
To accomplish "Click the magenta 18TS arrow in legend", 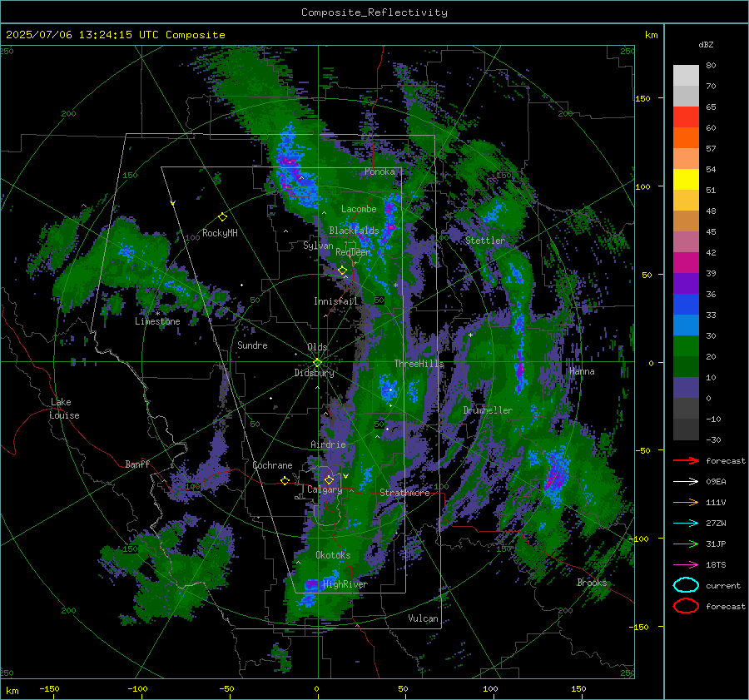I will pos(686,565).
